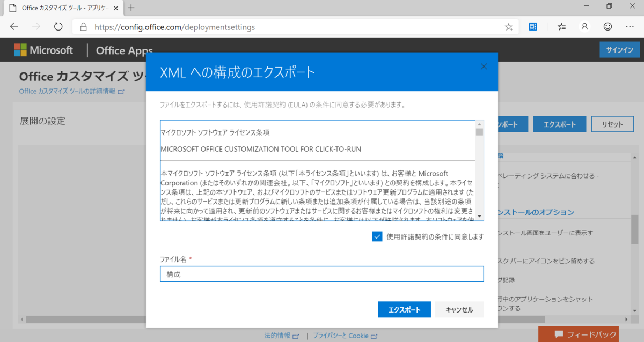Close the XML への構成のエクスポート dialog

coord(484,66)
